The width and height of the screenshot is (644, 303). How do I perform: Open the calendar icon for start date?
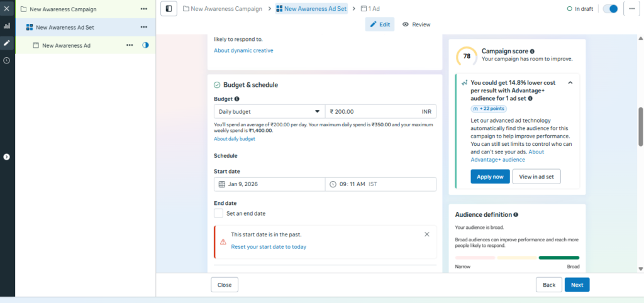pos(222,184)
